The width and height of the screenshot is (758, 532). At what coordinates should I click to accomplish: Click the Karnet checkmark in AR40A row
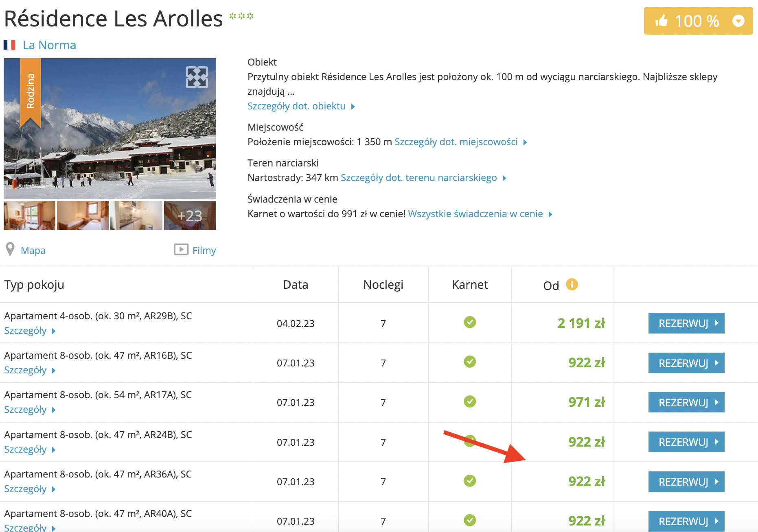click(470, 520)
